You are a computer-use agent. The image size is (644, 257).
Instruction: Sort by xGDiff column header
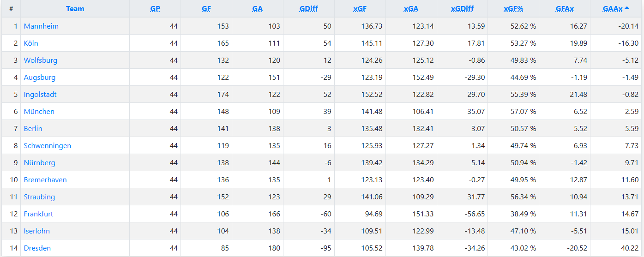tap(462, 9)
